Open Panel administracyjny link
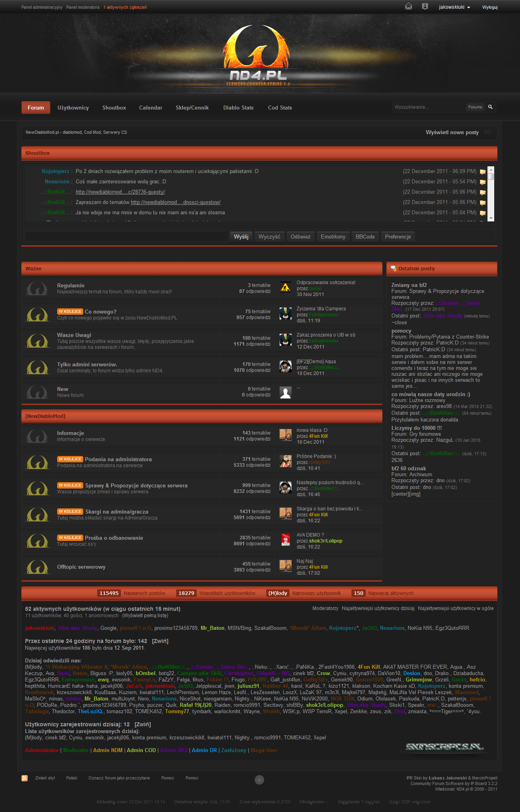This screenshot has width=520, height=812. point(42,7)
